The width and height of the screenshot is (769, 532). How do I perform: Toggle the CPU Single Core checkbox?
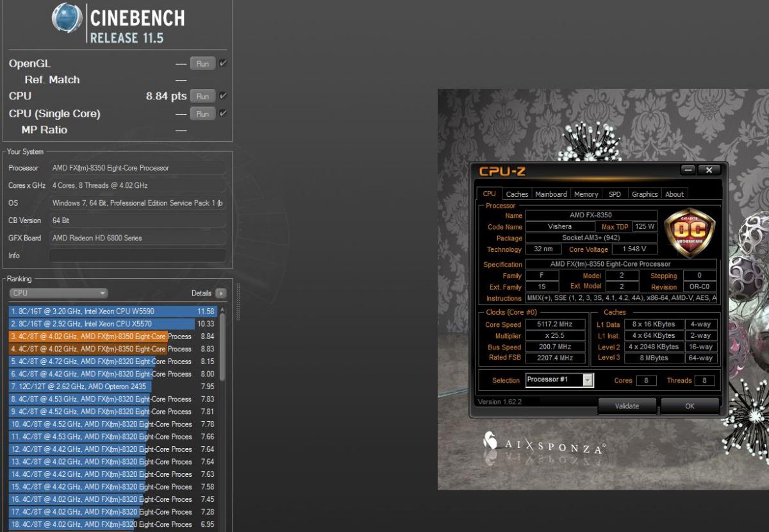point(223,113)
